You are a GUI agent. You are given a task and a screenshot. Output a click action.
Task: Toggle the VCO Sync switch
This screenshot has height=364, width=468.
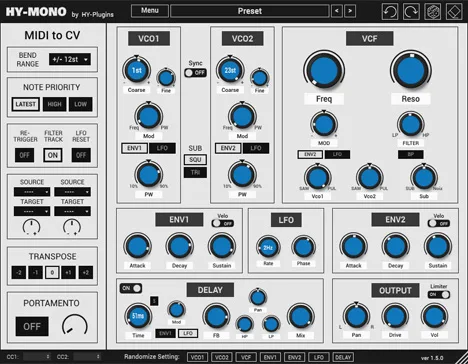pyautogui.click(x=196, y=72)
